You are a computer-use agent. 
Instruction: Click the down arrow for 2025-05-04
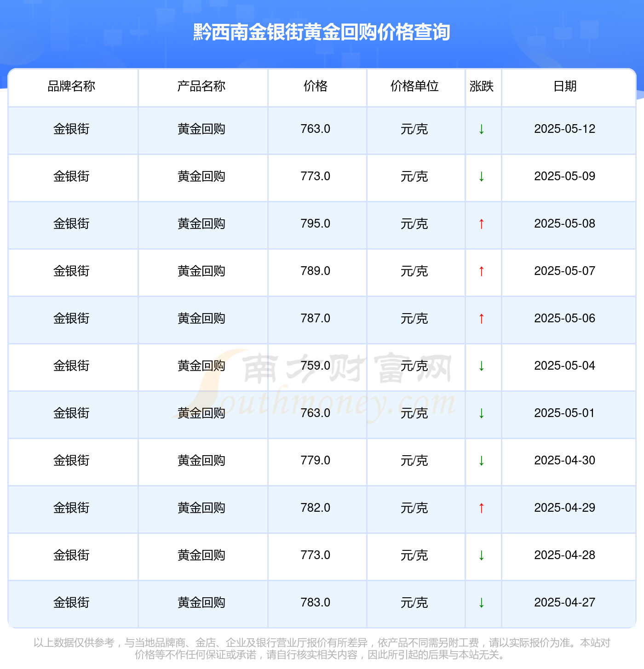(482, 366)
